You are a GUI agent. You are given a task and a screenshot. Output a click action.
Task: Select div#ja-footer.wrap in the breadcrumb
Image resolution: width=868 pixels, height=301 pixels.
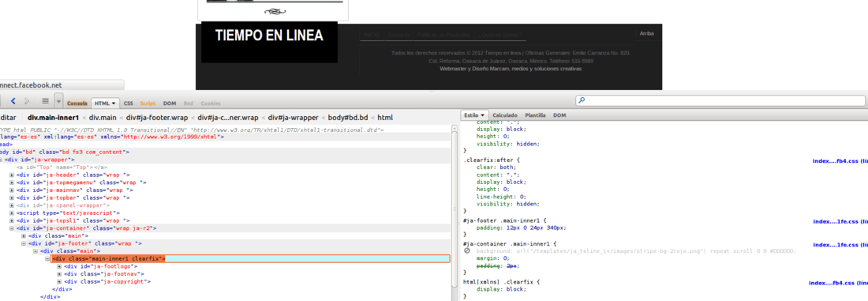[157, 118]
